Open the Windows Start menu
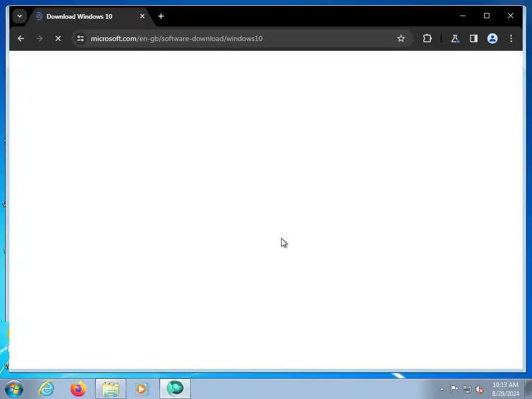The image size is (532, 399). pos(14,389)
